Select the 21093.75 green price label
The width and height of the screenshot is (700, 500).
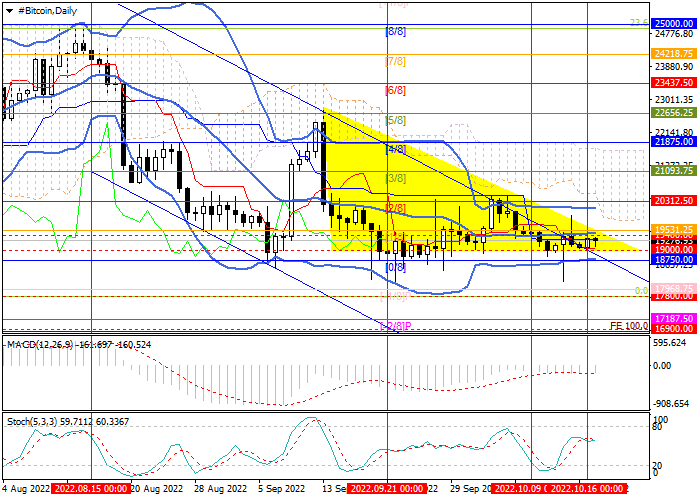click(x=674, y=171)
